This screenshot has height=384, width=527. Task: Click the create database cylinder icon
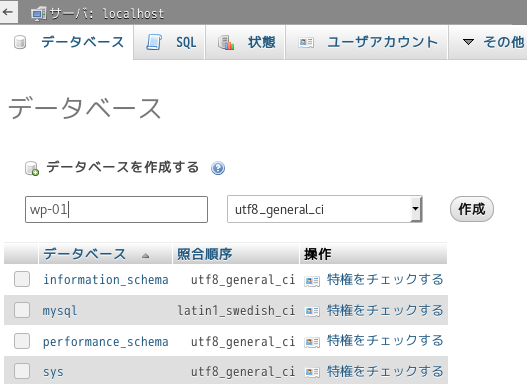(x=32, y=168)
